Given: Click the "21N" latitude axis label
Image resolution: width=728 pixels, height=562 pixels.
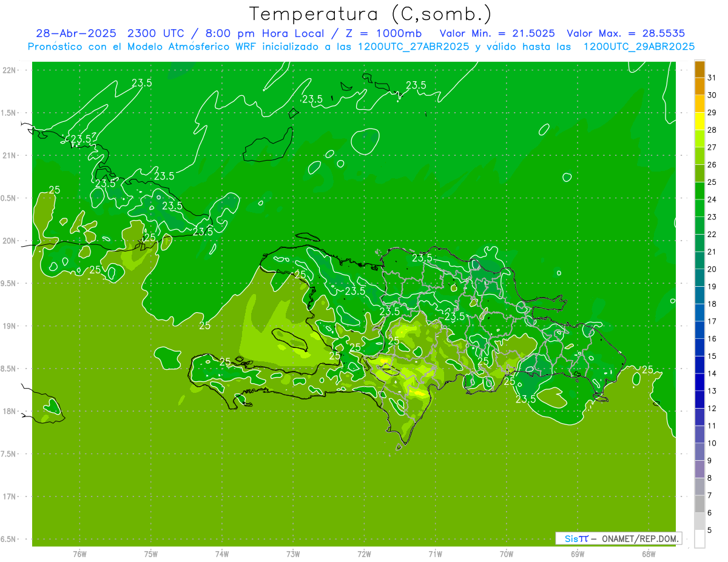Looking at the screenshot, I should tap(9, 156).
